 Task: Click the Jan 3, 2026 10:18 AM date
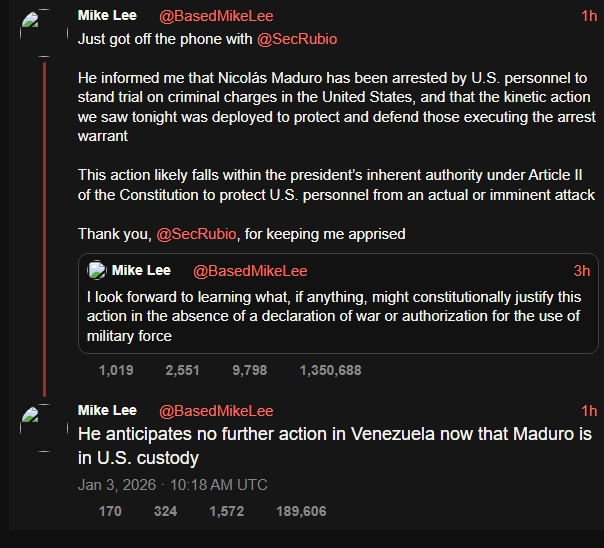pos(172,485)
